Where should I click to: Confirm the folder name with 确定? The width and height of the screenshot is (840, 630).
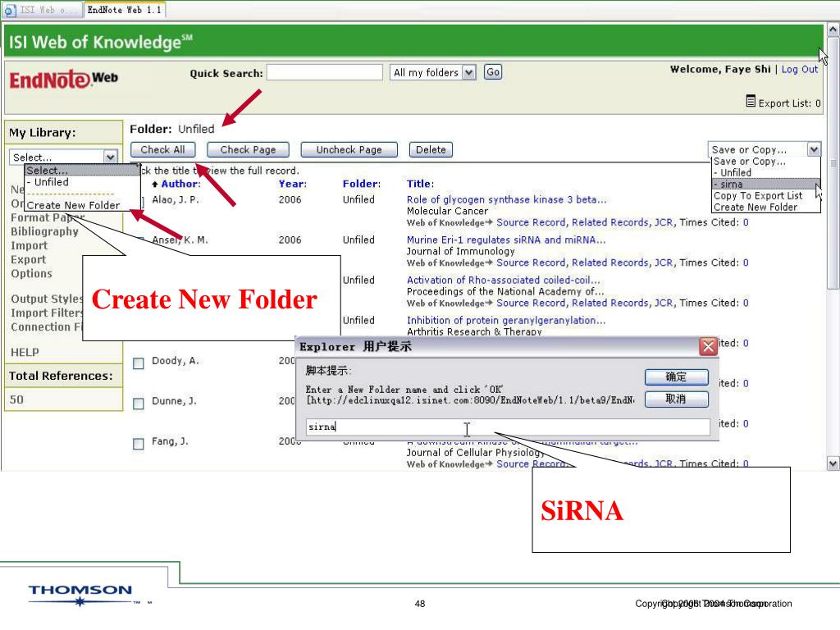(x=677, y=377)
